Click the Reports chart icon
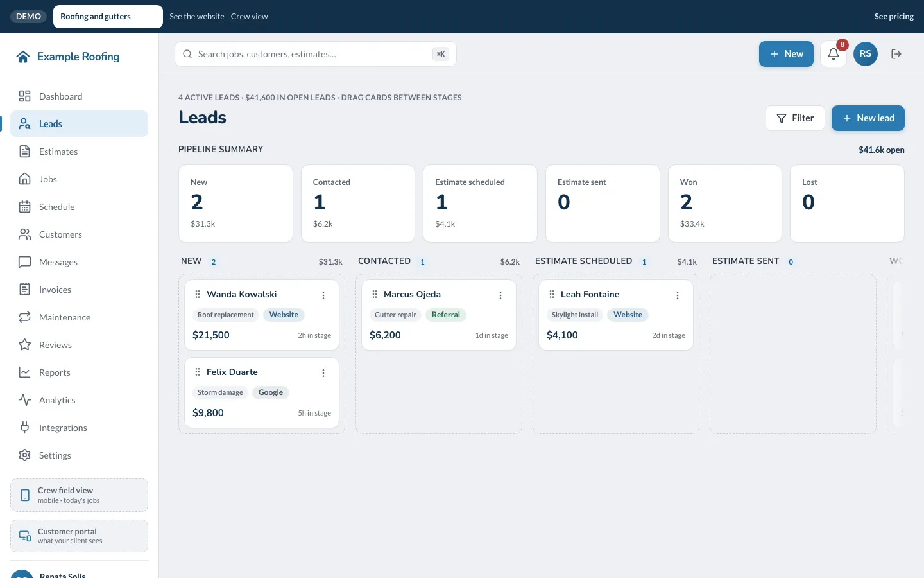This screenshot has height=578, width=924. point(24,372)
